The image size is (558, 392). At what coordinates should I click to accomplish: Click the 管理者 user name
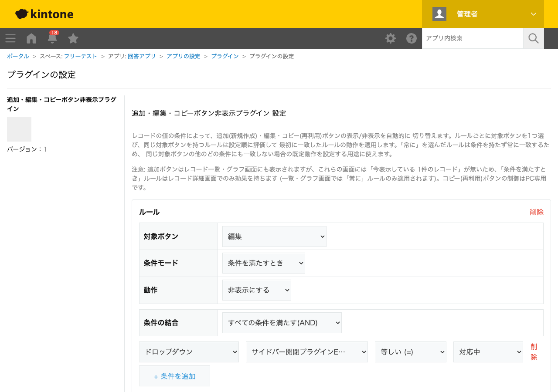(467, 14)
